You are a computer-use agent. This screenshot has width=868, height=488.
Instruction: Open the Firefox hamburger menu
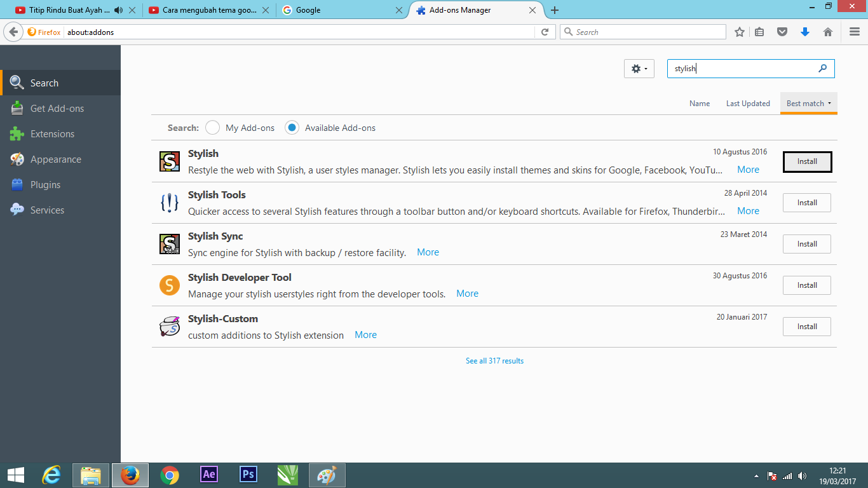point(855,32)
